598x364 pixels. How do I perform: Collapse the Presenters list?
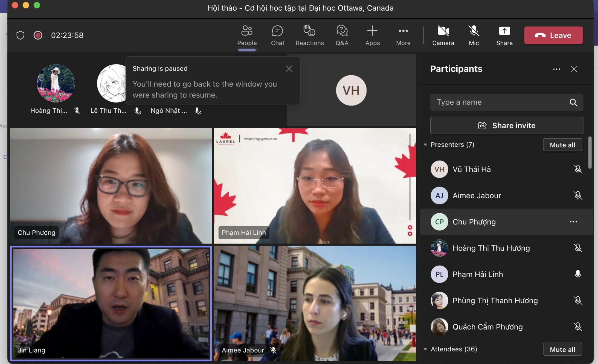425,145
